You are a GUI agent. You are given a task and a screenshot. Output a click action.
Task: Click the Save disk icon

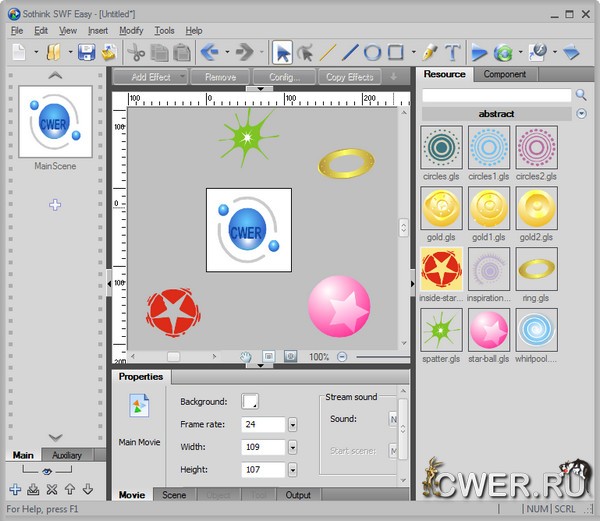[x=86, y=52]
